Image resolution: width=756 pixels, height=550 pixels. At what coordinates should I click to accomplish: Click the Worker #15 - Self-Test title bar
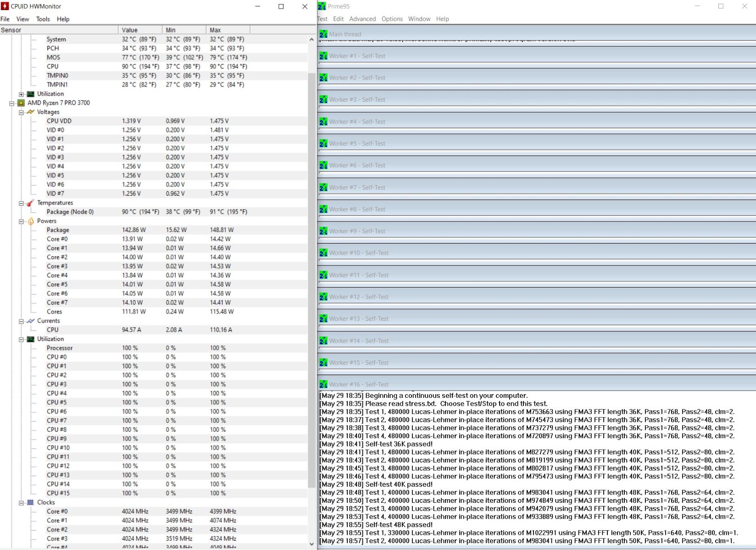click(537, 363)
